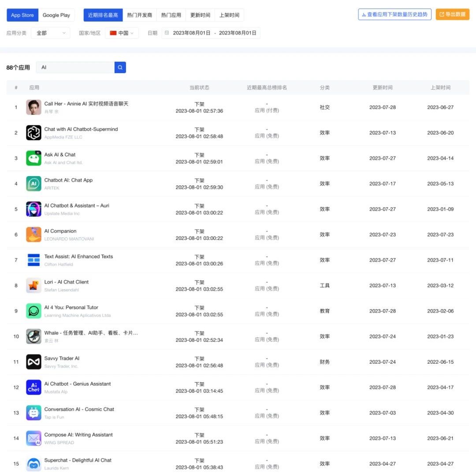Select the 热门应用 tab
The height and width of the screenshot is (476, 476).
pos(171,15)
